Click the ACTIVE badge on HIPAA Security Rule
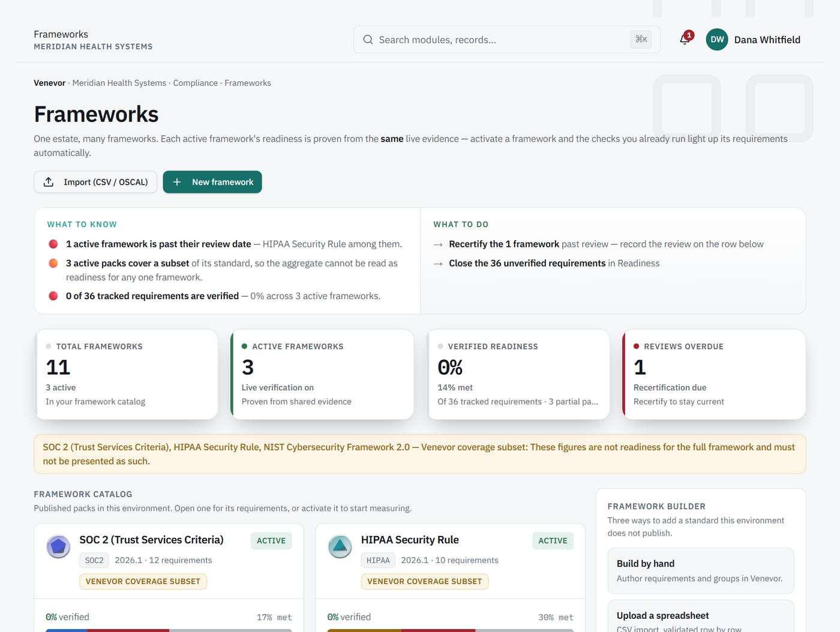 tap(553, 541)
